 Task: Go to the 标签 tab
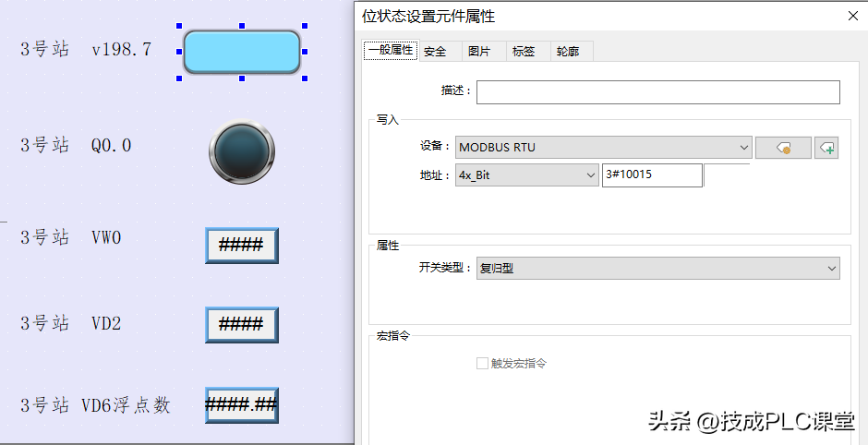[524, 52]
